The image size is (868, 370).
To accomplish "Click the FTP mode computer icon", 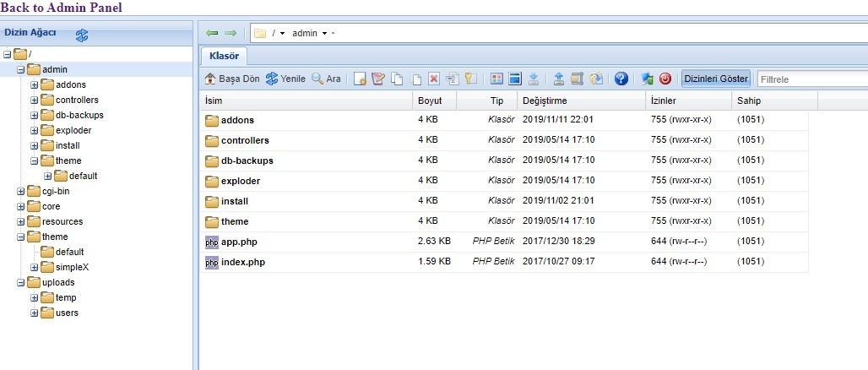I will pyautogui.click(x=647, y=79).
